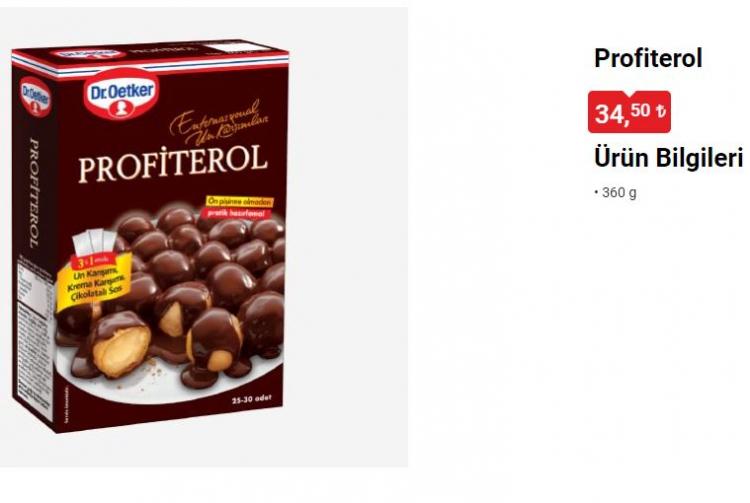The width and height of the screenshot is (750, 503).
Task: Click the 360 g weight detail
Action: point(619,193)
